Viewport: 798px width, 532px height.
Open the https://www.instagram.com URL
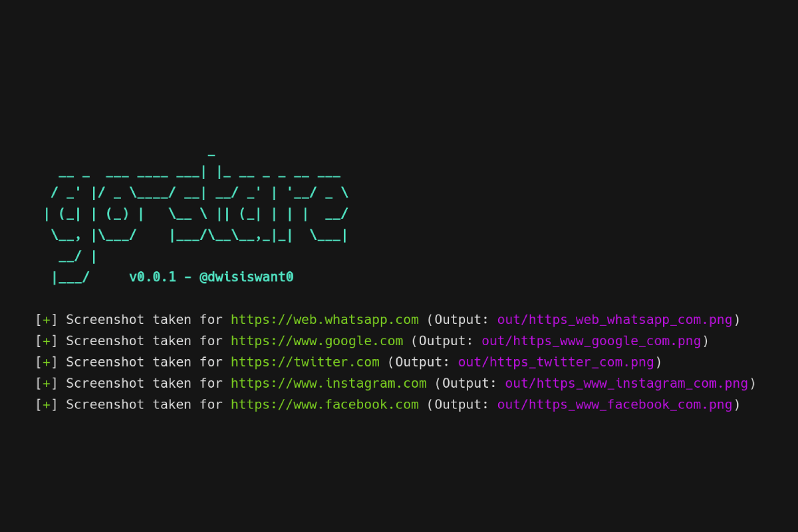click(x=329, y=384)
